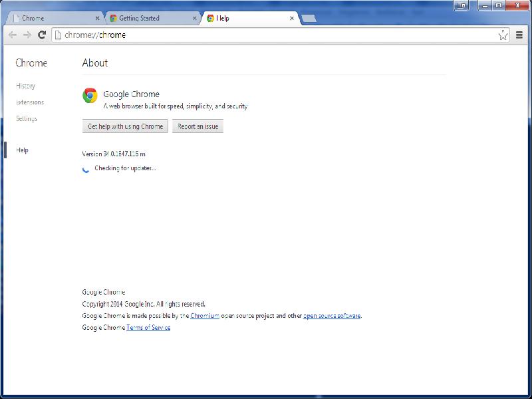Click the Copyright 2014 Google Inc. text
This screenshot has width=532, height=399.
pos(144,304)
